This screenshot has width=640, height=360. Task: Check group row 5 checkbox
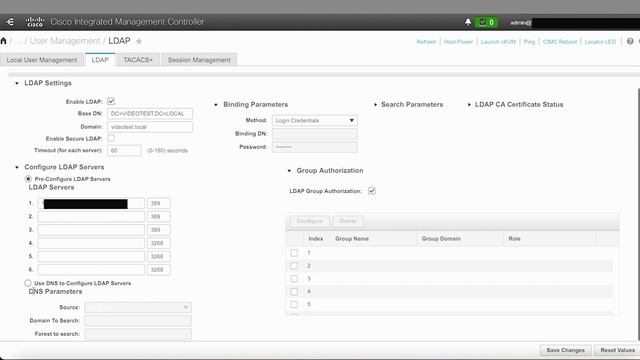tap(294, 304)
